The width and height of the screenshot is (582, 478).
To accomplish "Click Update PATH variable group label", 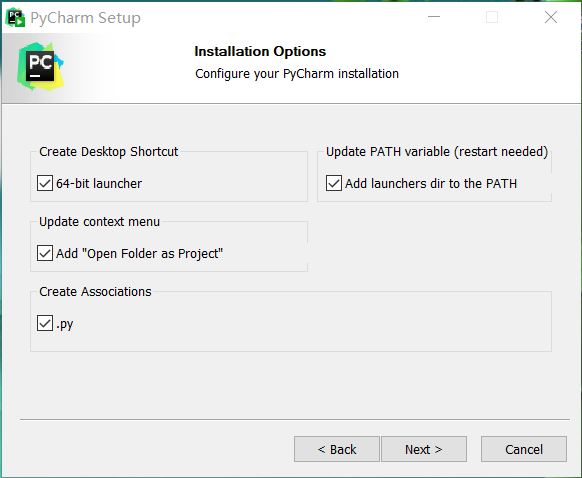I will click(437, 151).
